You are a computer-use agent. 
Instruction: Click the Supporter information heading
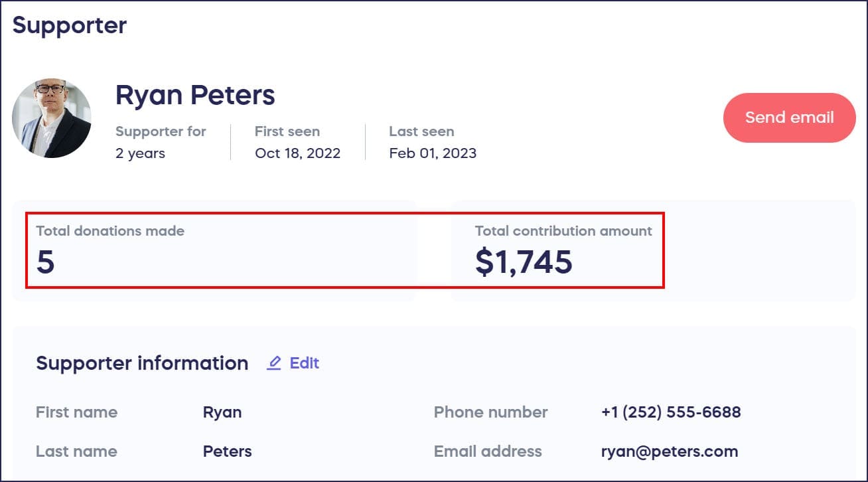tap(142, 363)
